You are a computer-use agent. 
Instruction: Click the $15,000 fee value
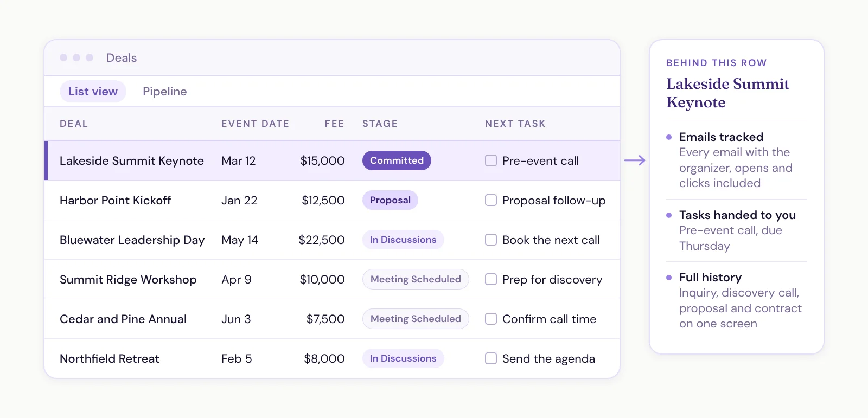[323, 161]
